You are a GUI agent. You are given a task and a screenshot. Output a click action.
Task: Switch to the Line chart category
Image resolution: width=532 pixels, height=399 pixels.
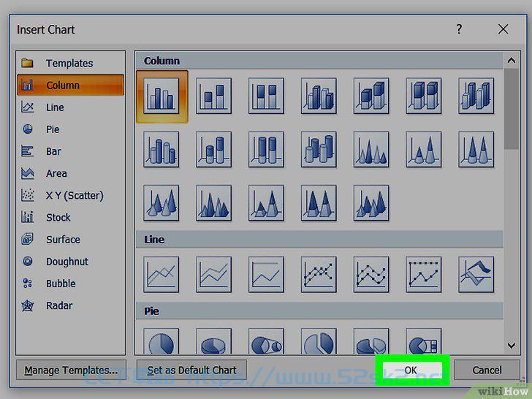coord(71,107)
